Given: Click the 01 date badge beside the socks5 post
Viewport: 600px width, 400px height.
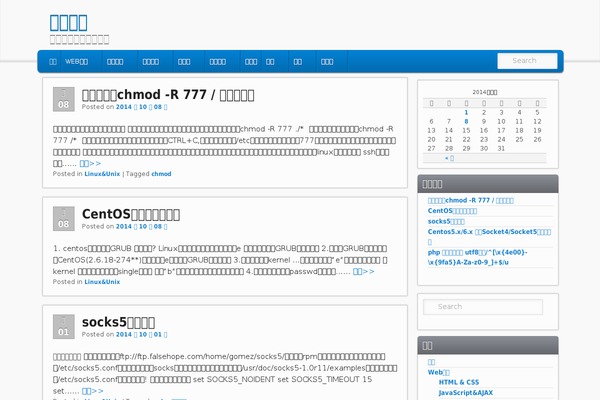Looking at the screenshot, I should click(x=64, y=327).
